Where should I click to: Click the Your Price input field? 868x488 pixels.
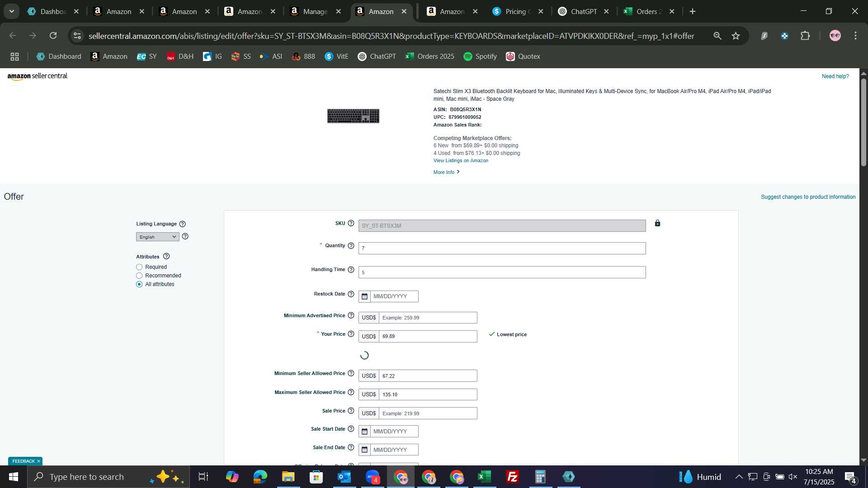click(428, 337)
